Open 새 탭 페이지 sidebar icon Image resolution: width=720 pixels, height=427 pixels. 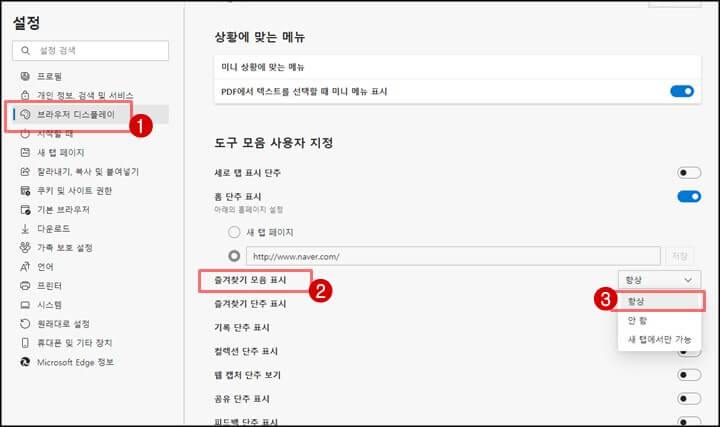pyautogui.click(x=25, y=152)
